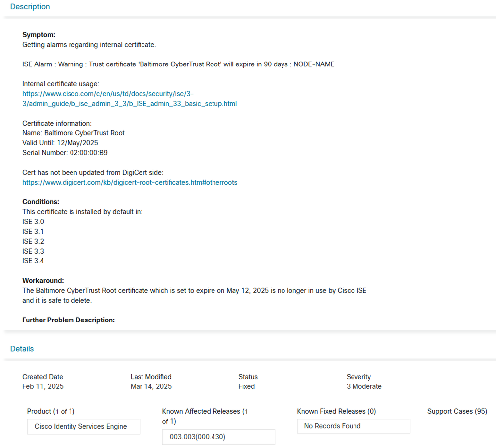This screenshot has width=496, height=448.
Task: Click the Workaround heading
Action: pos(43,281)
